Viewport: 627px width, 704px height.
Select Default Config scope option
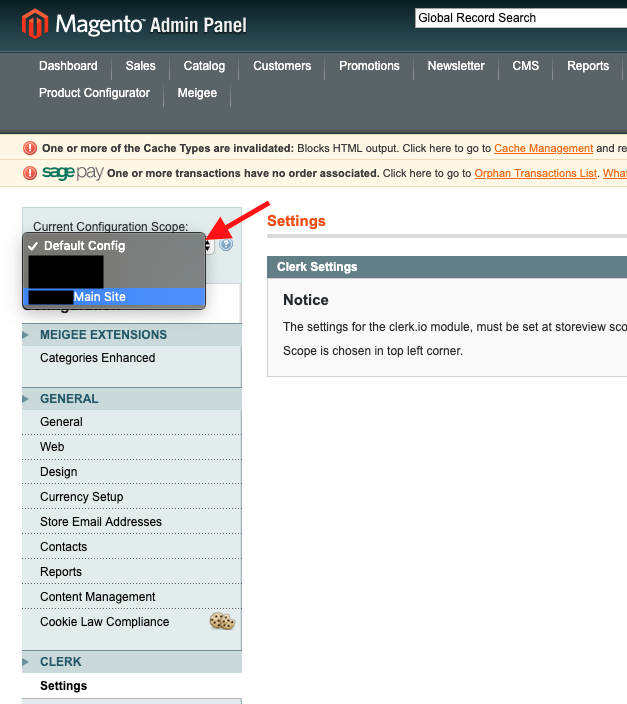pos(84,246)
